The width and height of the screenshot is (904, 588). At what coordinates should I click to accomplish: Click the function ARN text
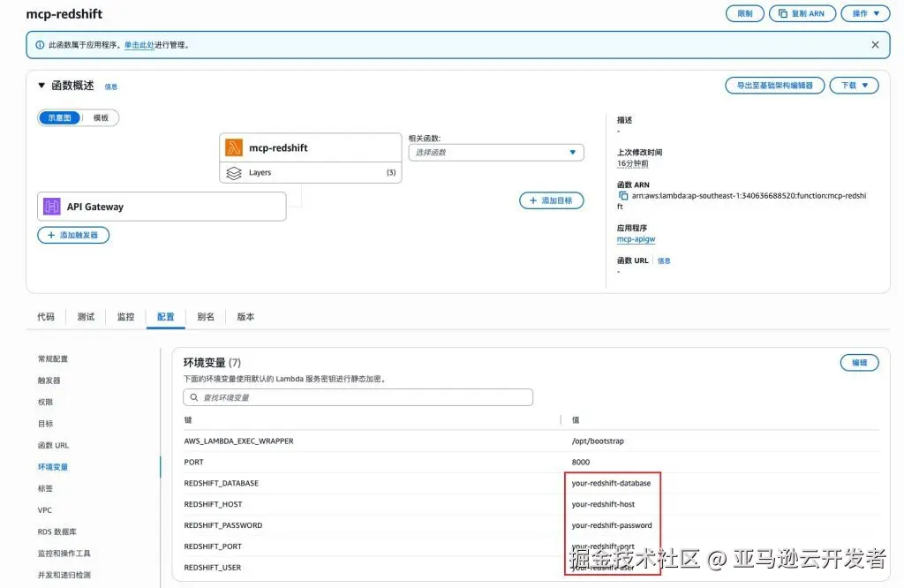click(x=749, y=196)
